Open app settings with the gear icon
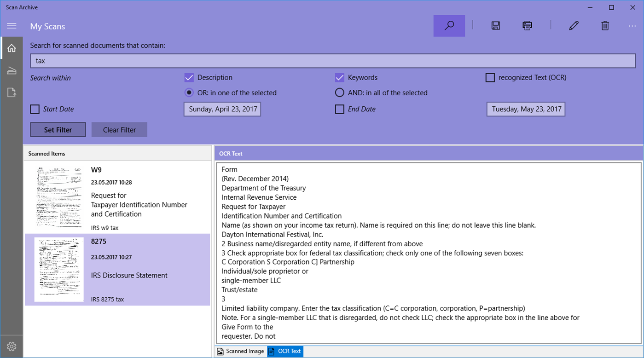This screenshot has width=644, height=358. point(12,346)
